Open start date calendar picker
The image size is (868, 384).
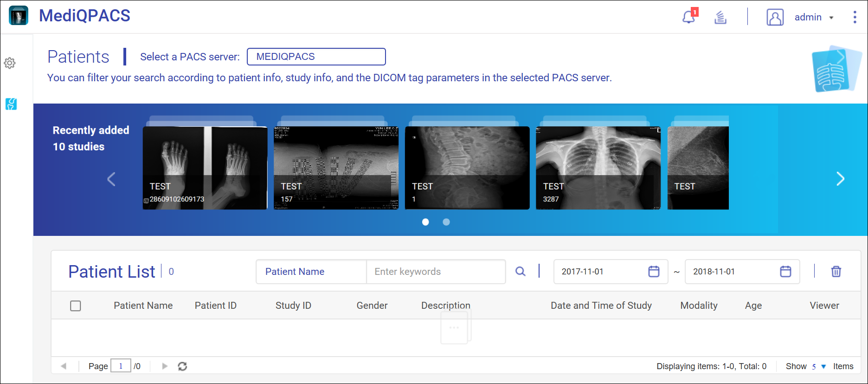tap(654, 272)
